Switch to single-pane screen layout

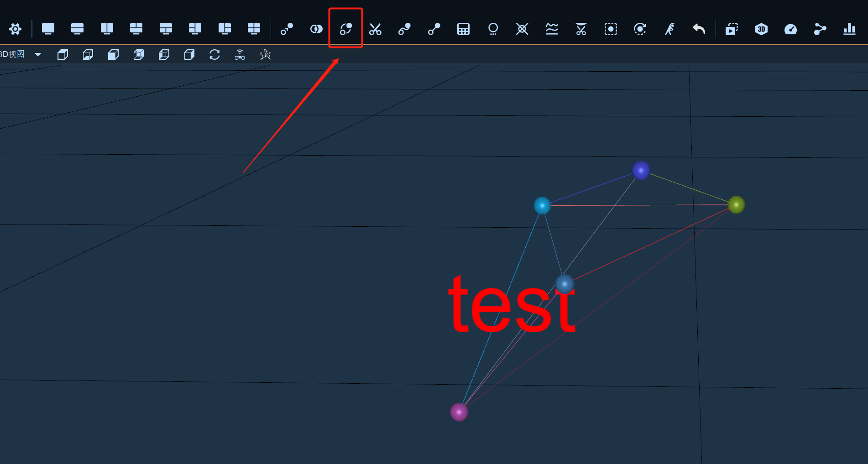coord(48,29)
